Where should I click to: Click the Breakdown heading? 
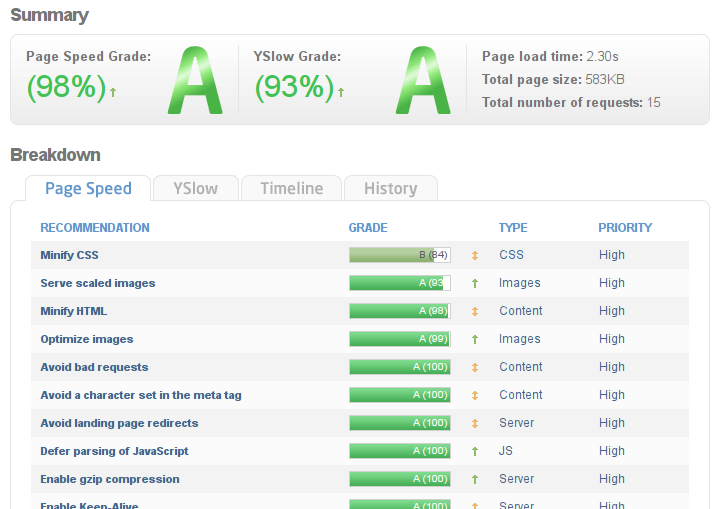(55, 155)
